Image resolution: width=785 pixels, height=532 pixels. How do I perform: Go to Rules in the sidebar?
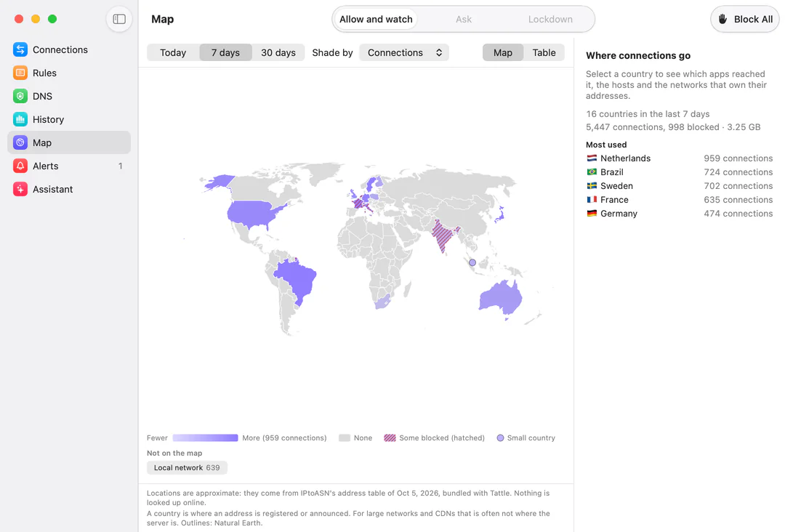pyautogui.click(x=69, y=73)
